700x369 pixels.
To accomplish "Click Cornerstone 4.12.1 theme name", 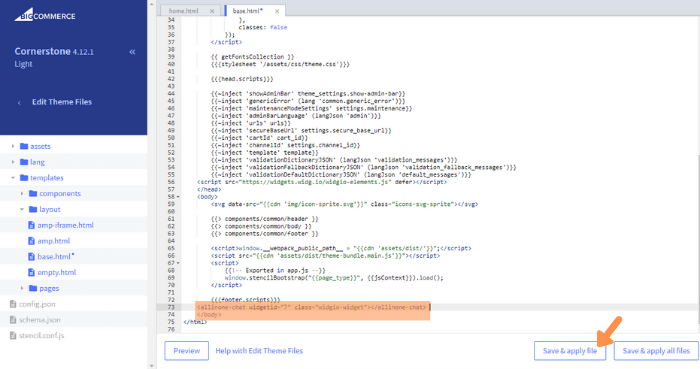I will pos(54,51).
